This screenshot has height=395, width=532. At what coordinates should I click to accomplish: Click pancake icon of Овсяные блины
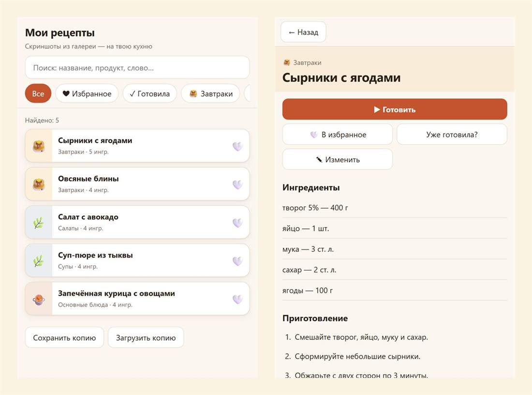point(39,184)
